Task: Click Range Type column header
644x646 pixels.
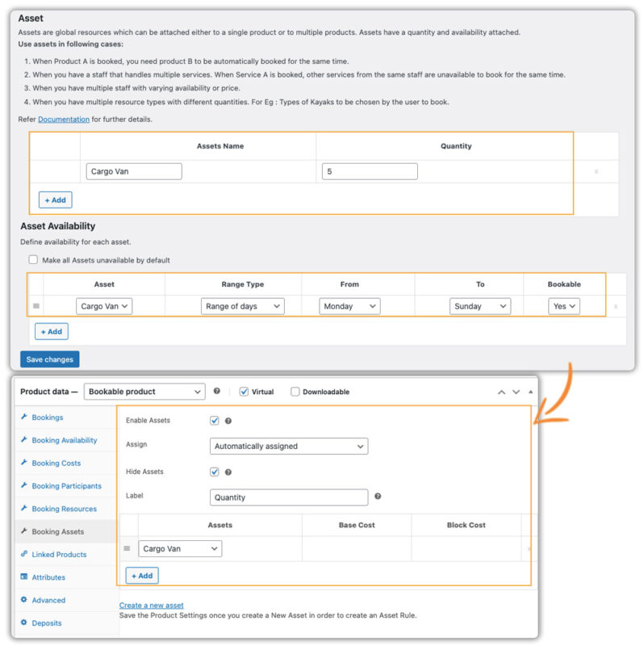Action: click(243, 284)
